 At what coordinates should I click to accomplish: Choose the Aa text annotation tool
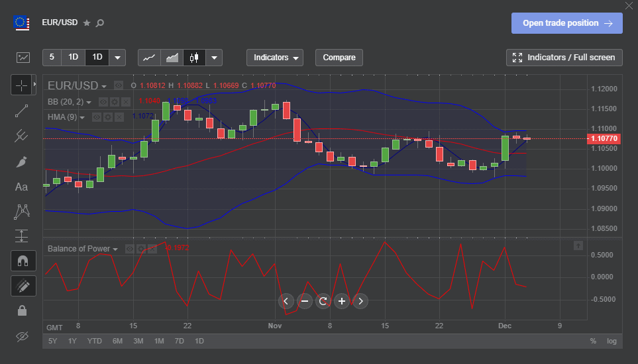[21, 187]
